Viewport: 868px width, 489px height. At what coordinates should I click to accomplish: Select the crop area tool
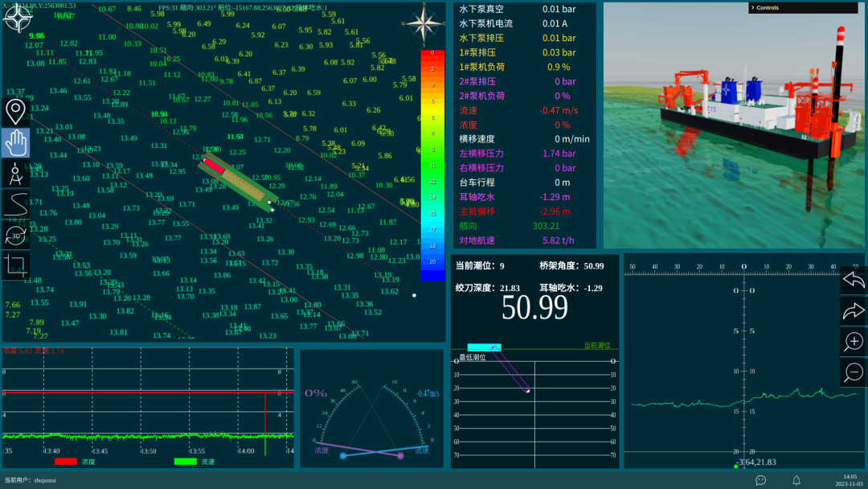pos(15,266)
